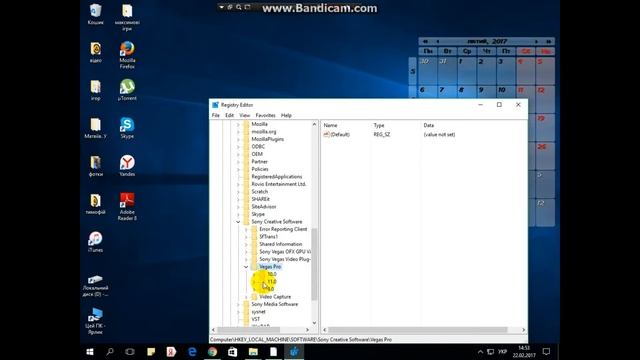Launch the Mozilla Firefox desktop shortcut

(127, 55)
